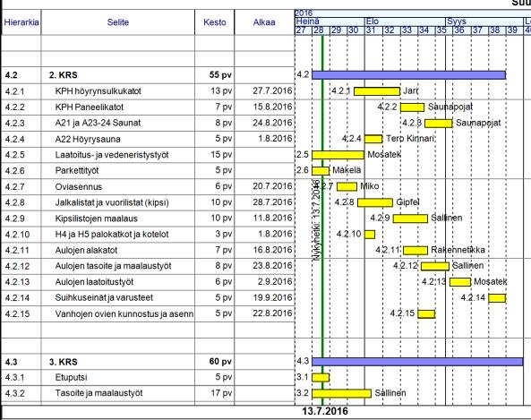The height and width of the screenshot is (420, 531).
Task: Select 'Kipsilistojen maalaus' task name
Action: click(96, 219)
